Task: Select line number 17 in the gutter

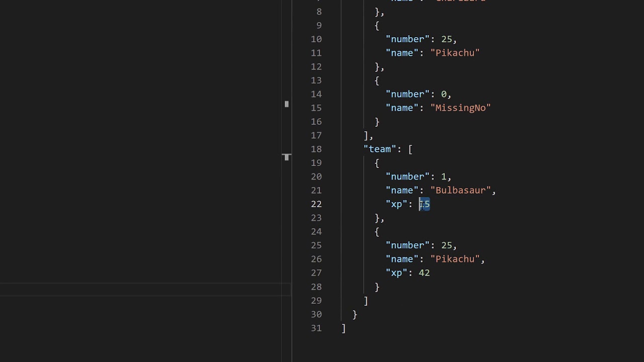Action: pos(316,135)
